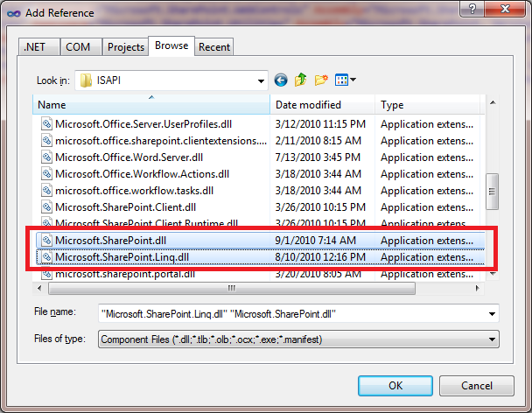Click the Back navigation arrow icon
The height and width of the screenshot is (413, 532).
click(281, 80)
